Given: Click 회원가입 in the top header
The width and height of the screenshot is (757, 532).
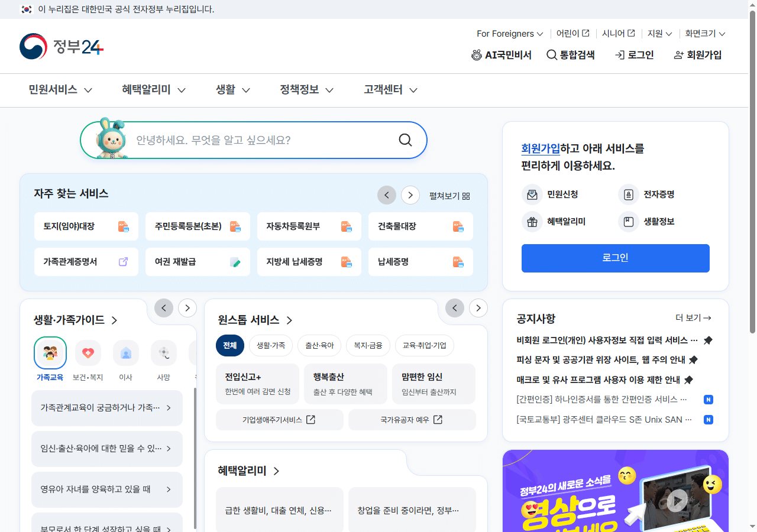Looking at the screenshot, I should click(698, 55).
